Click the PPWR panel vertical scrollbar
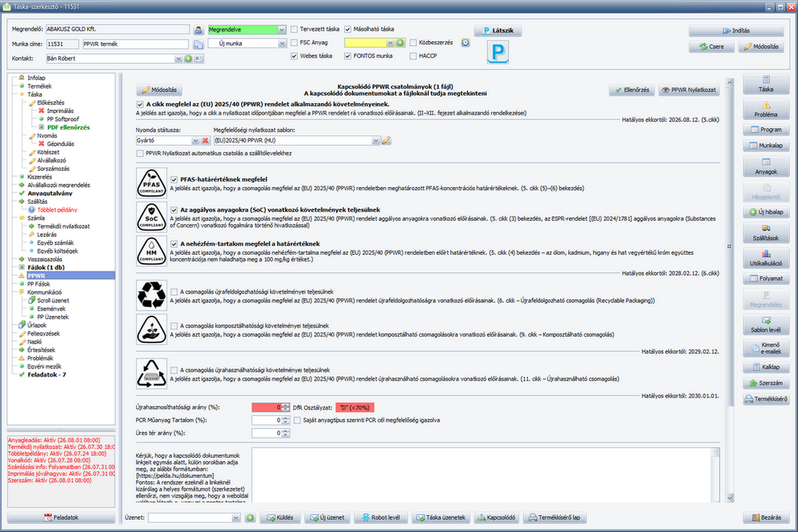The image size is (798, 532). click(729, 290)
